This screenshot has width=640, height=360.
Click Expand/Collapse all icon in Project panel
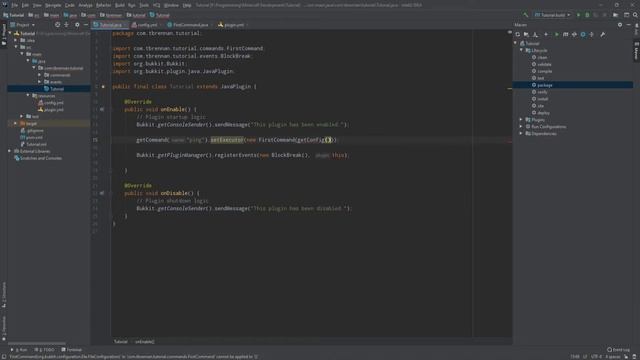click(67, 25)
